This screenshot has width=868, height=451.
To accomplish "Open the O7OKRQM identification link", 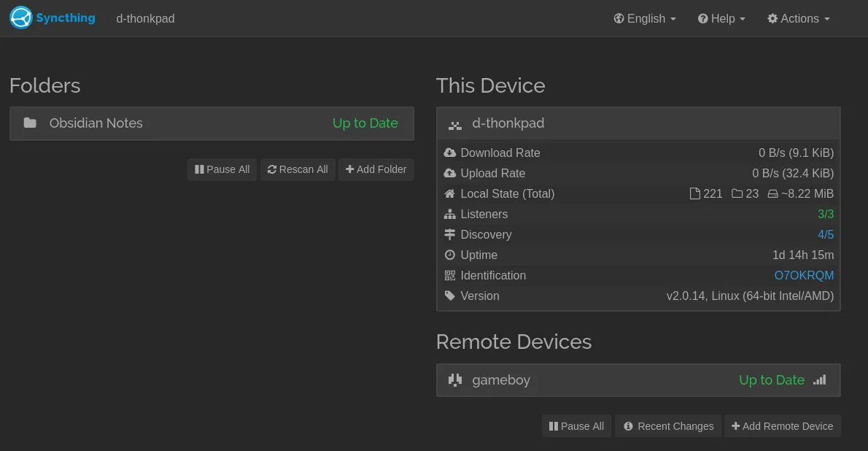I will (x=804, y=276).
